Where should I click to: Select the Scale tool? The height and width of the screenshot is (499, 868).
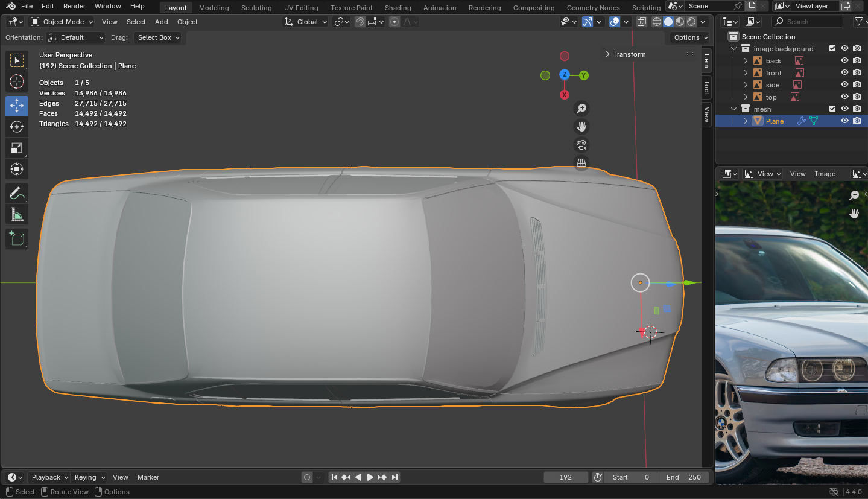click(x=17, y=148)
